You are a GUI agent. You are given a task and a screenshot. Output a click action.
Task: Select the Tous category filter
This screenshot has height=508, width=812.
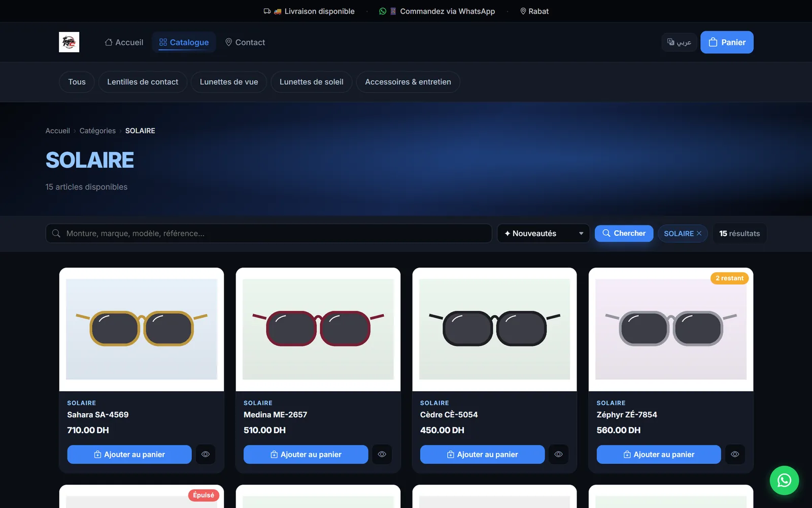click(77, 82)
